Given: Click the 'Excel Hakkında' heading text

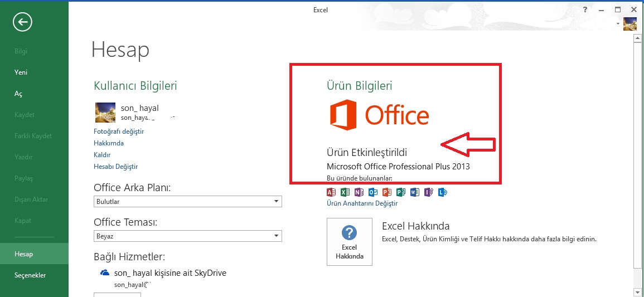Looking at the screenshot, I should [x=415, y=226].
